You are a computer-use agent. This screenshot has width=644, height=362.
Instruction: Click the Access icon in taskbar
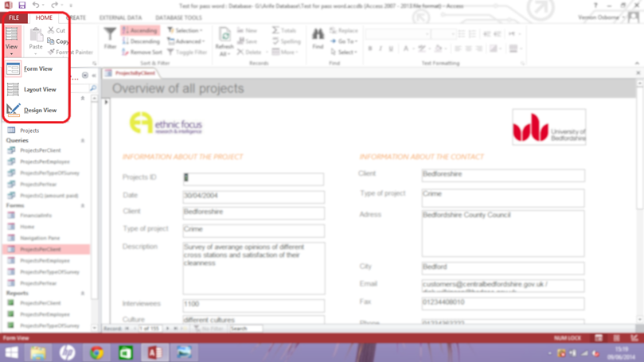tap(154, 353)
